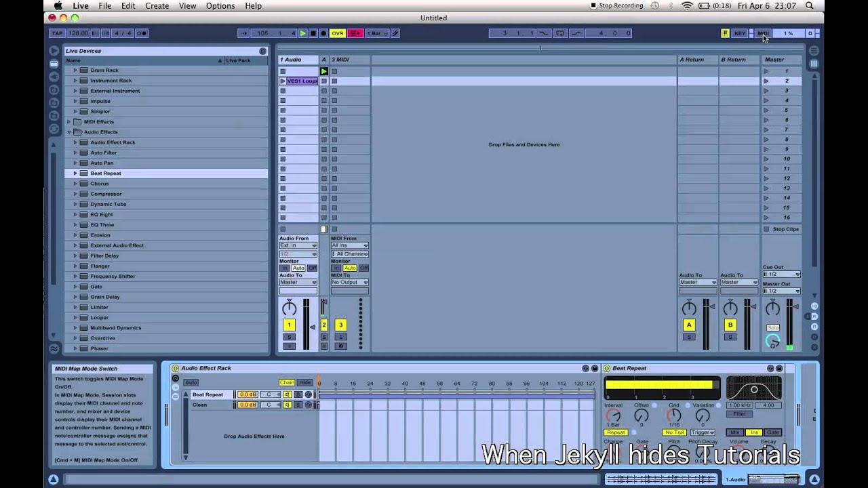868x488 pixels.
Task: Select EQ Eight in device browser
Action: tap(102, 215)
